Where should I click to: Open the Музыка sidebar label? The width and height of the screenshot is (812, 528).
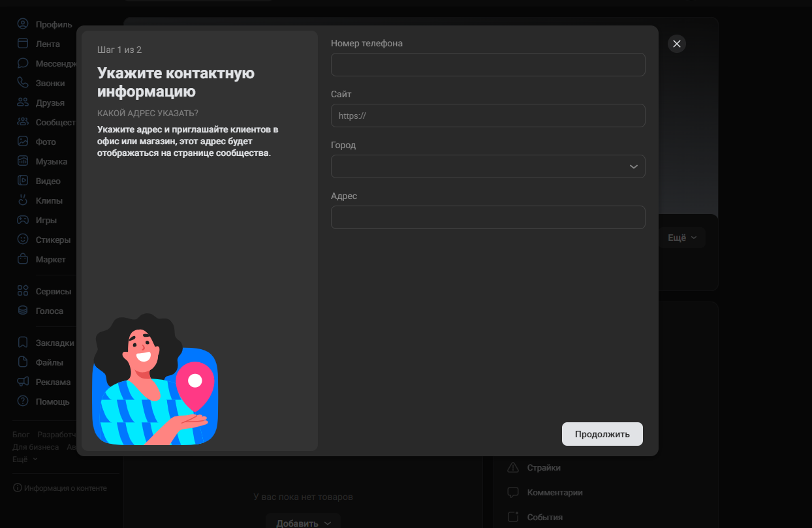(x=52, y=161)
